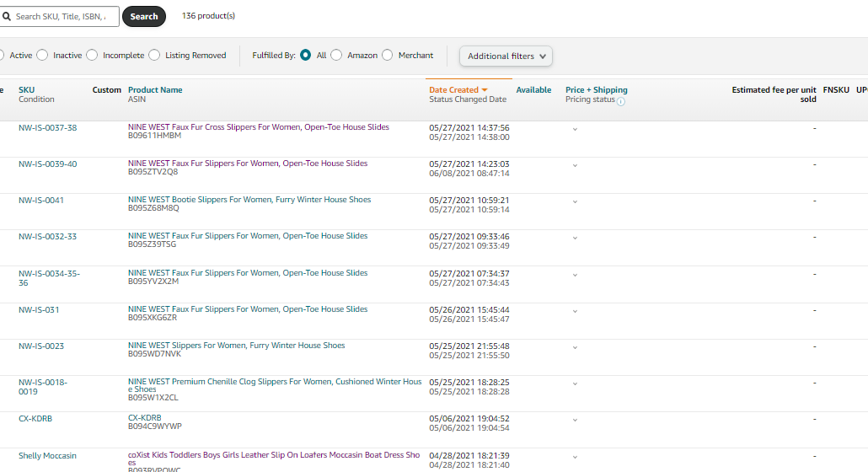
Task: Click ASIN text B095Z68M8Q
Action: click(153, 208)
